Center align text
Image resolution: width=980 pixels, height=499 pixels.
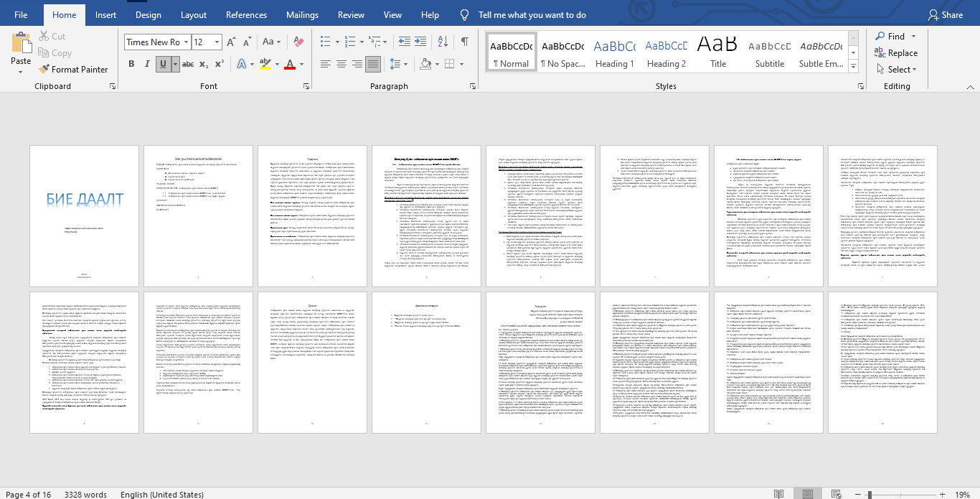(341, 64)
